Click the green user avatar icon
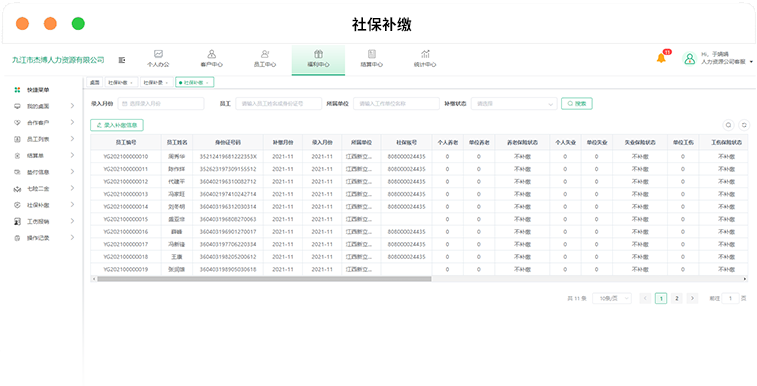757x386 pixels. pyautogui.click(x=689, y=59)
